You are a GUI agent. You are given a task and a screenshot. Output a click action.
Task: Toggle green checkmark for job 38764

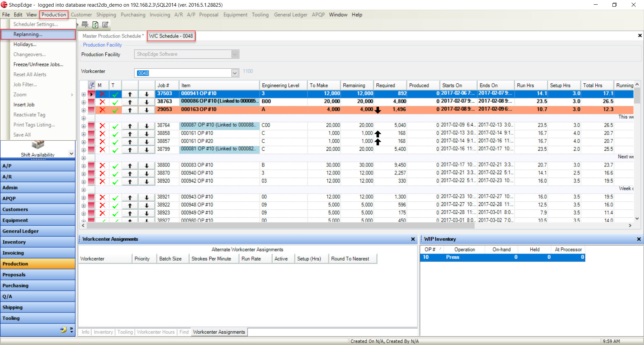115,126
